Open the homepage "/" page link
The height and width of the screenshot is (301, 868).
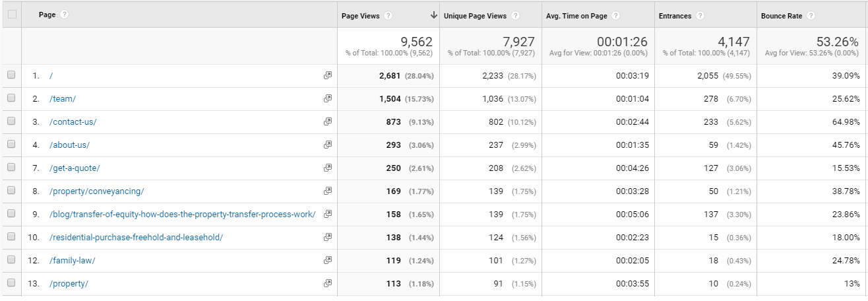point(51,76)
